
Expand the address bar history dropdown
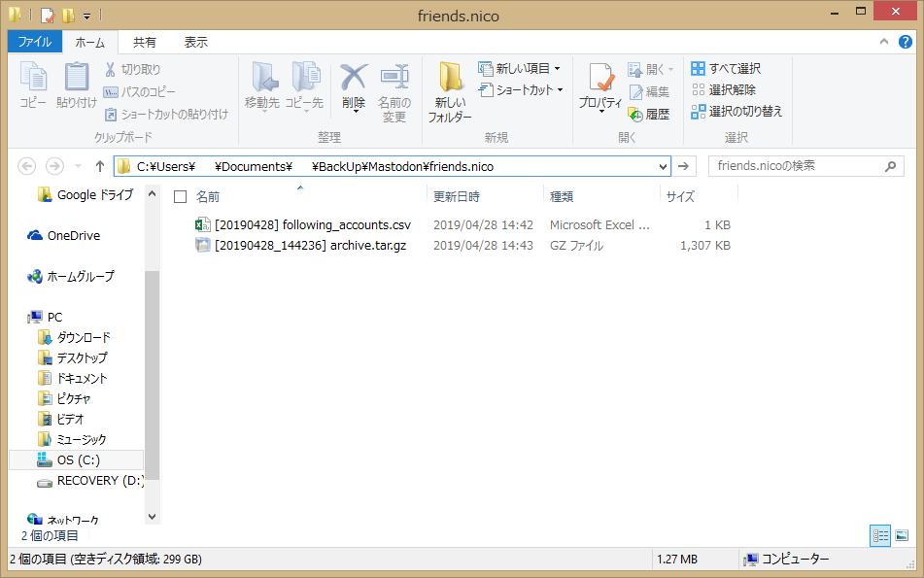pos(663,167)
